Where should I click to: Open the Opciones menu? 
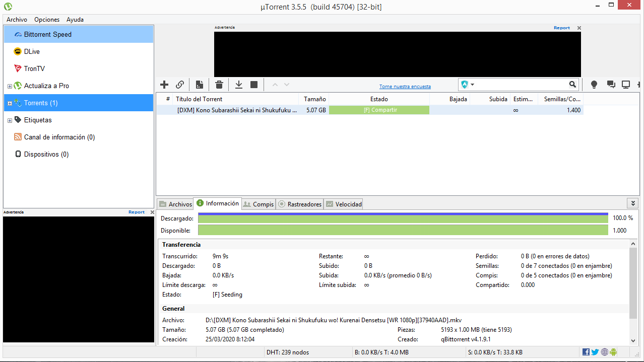pos(47,20)
